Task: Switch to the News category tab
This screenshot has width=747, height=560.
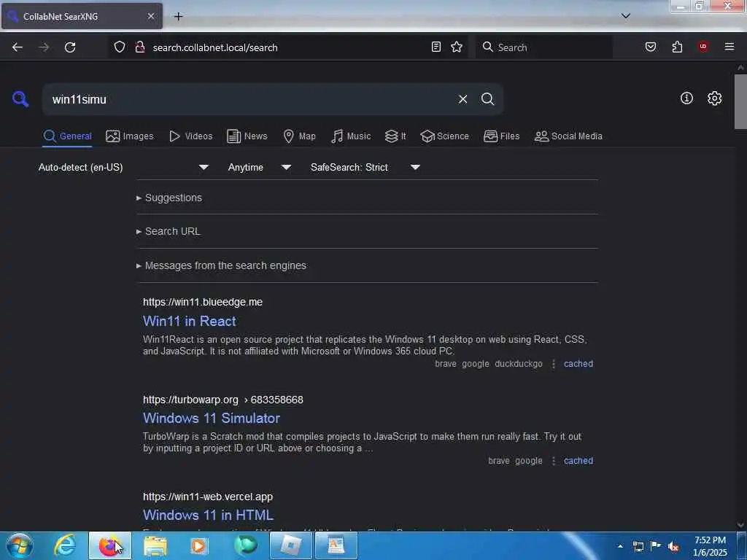Action: [x=247, y=136]
